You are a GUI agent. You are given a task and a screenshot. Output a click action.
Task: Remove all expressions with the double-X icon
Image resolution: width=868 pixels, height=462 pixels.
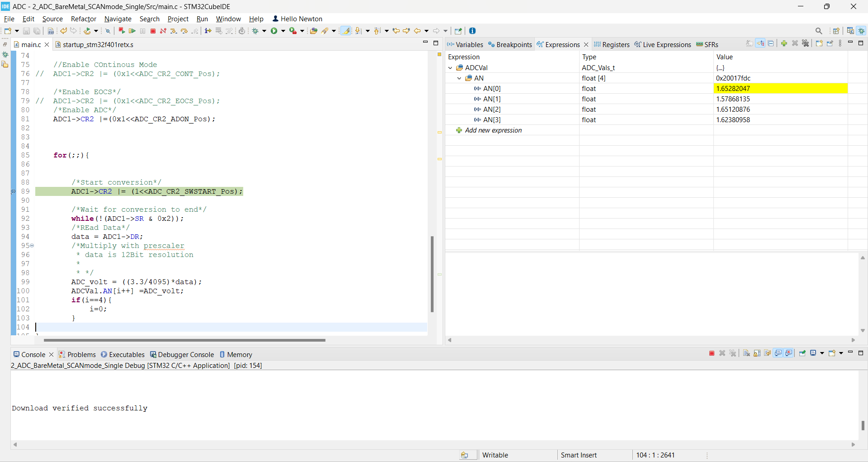tap(806, 43)
